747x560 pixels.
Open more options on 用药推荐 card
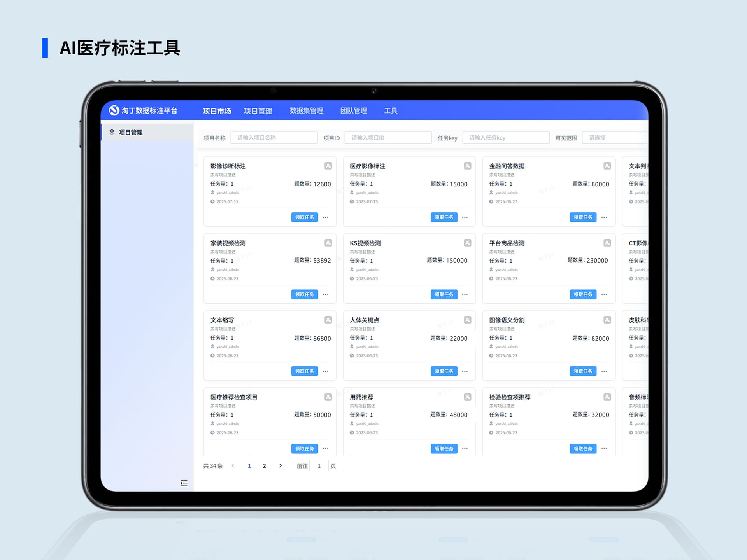(x=465, y=448)
